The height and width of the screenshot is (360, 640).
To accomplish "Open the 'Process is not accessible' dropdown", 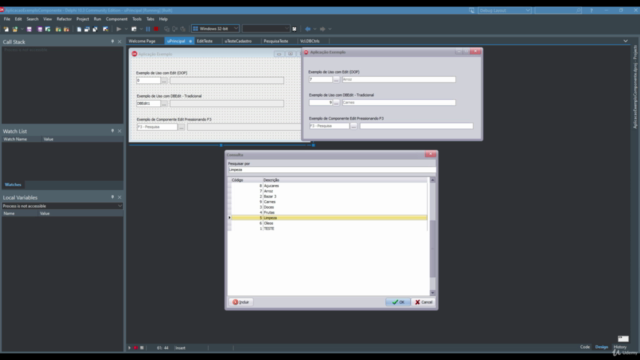I will (120, 206).
